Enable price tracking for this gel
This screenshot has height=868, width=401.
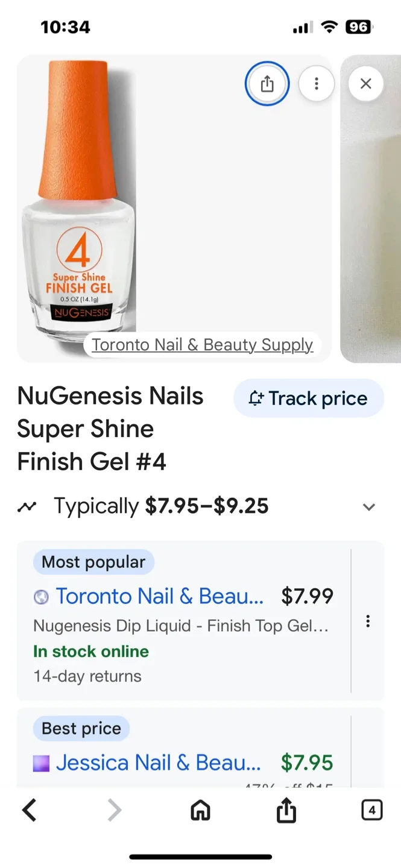(308, 398)
